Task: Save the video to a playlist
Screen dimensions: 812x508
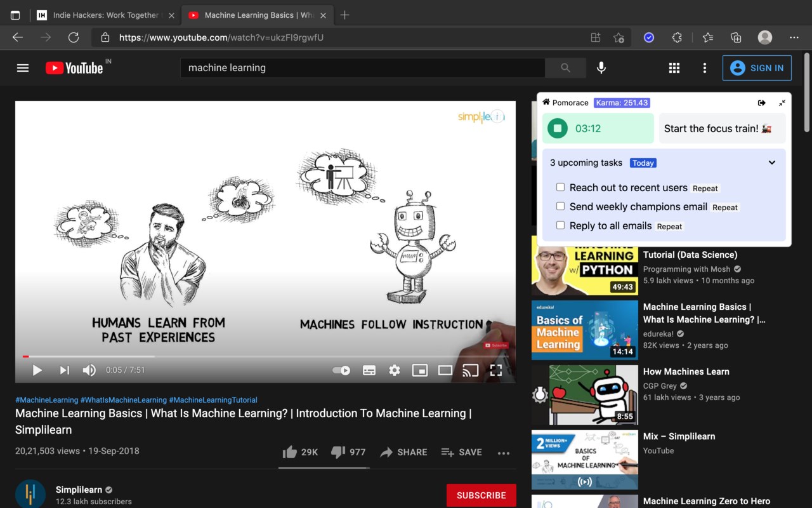Action: pos(461,452)
